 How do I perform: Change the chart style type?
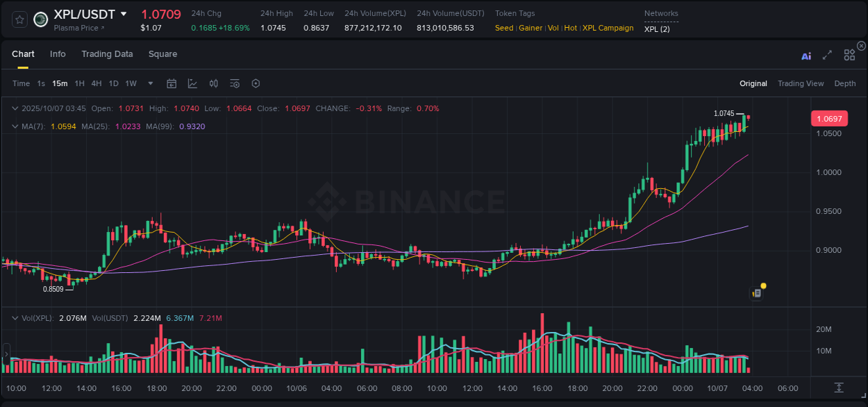[192, 83]
